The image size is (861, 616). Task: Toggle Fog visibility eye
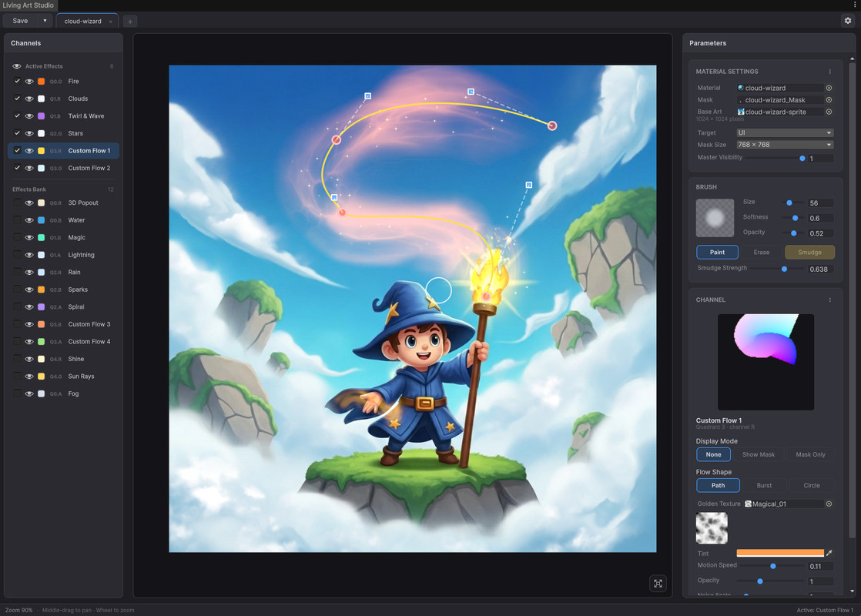pyautogui.click(x=29, y=393)
